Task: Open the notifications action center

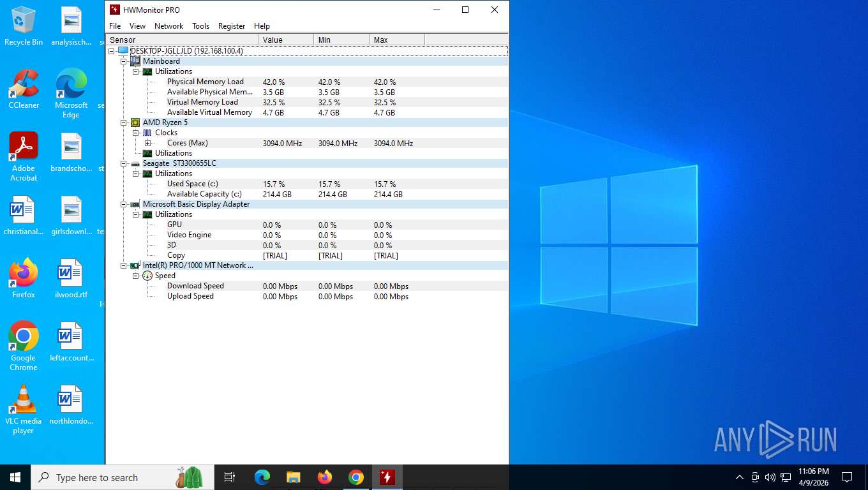Action: pos(847,477)
